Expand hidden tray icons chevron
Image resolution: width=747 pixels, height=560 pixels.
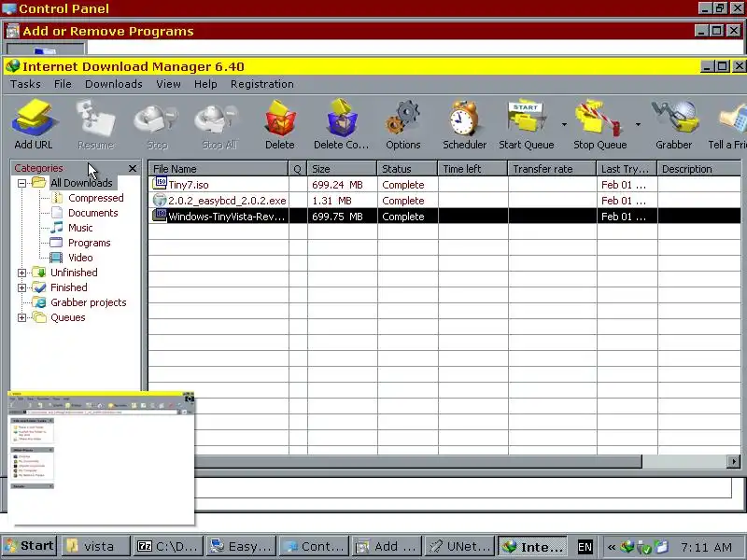[x=612, y=547]
